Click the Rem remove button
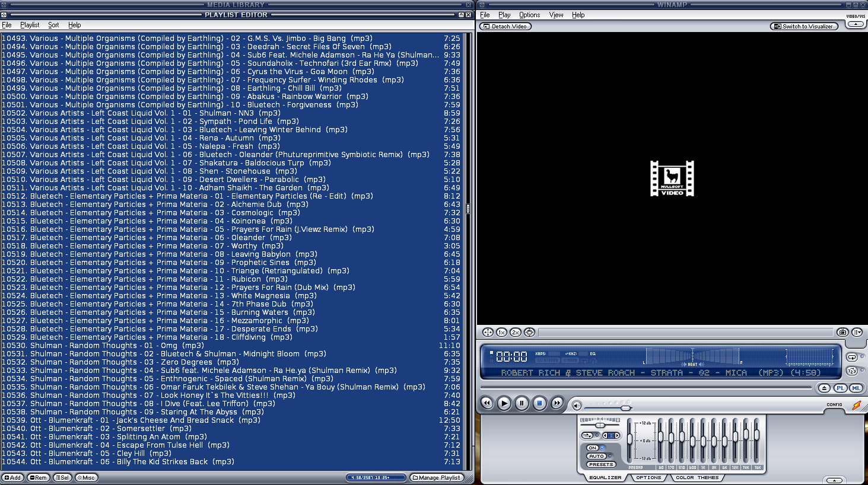The height and width of the screenshot is (485, 868). [x=38, y=477]
